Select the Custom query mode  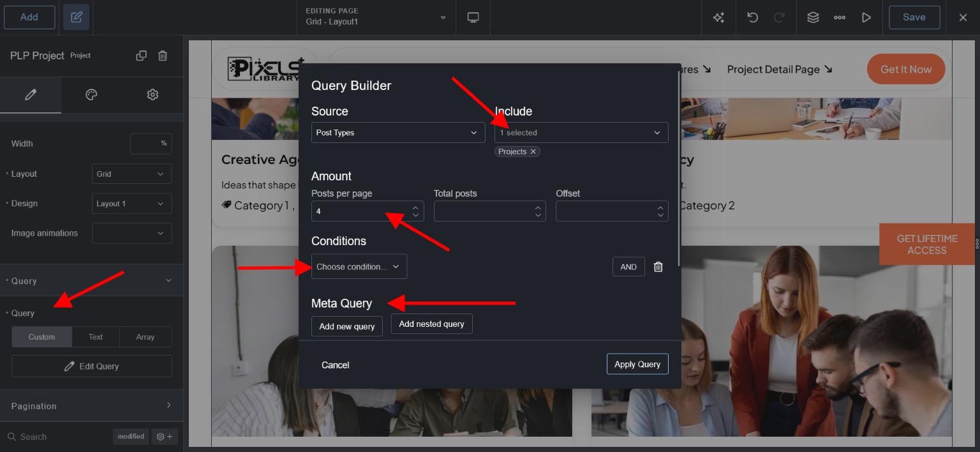point(41,336)
